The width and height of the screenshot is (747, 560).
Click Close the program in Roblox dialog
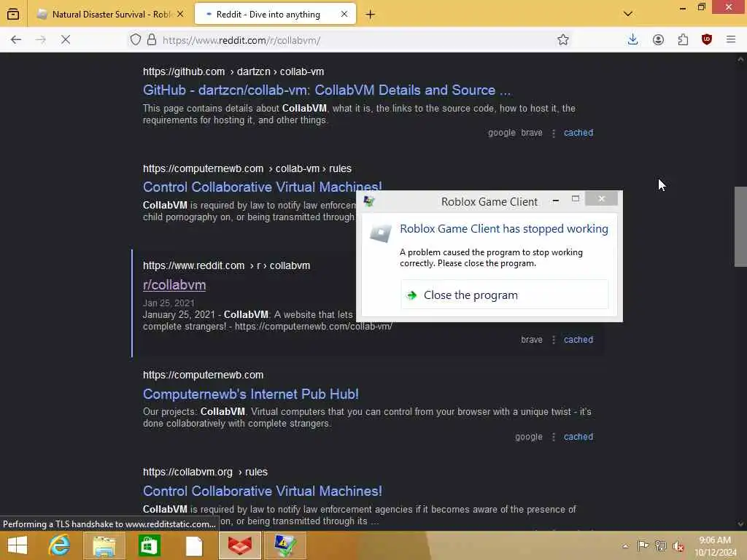[x=505, y=295]
